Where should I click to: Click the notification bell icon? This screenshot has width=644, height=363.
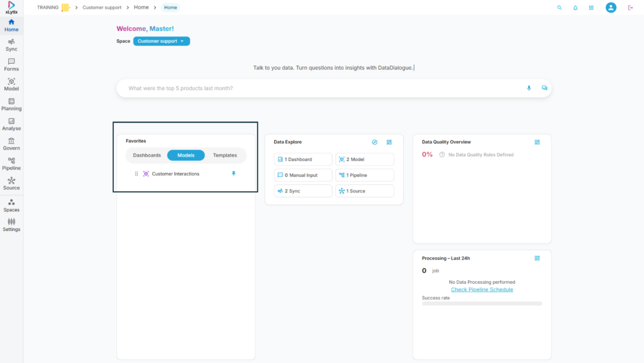tap(575, 8)
